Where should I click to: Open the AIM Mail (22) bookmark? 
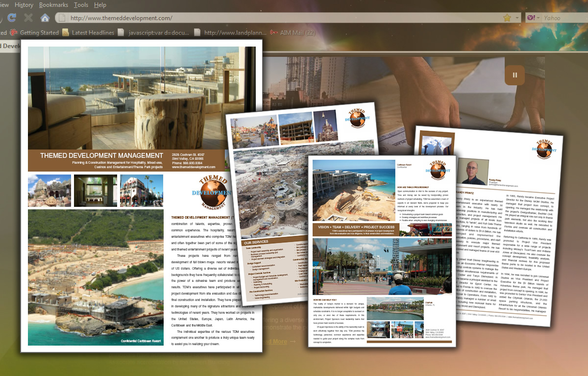[297, 33]
